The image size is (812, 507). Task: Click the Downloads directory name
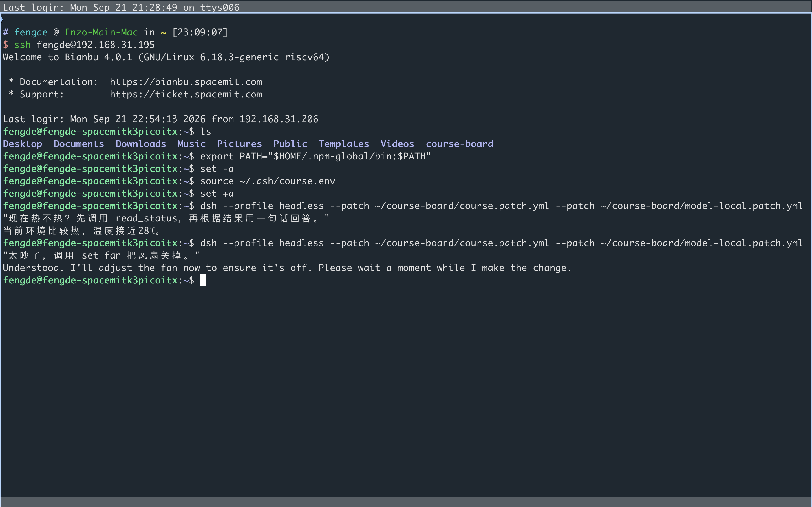(141, 144)
